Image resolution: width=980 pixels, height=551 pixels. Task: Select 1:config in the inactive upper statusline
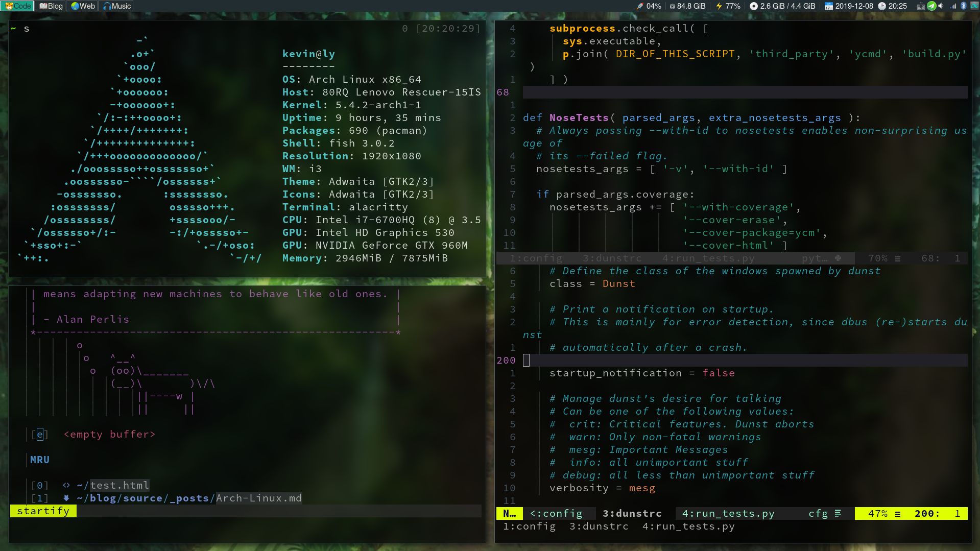536,258
